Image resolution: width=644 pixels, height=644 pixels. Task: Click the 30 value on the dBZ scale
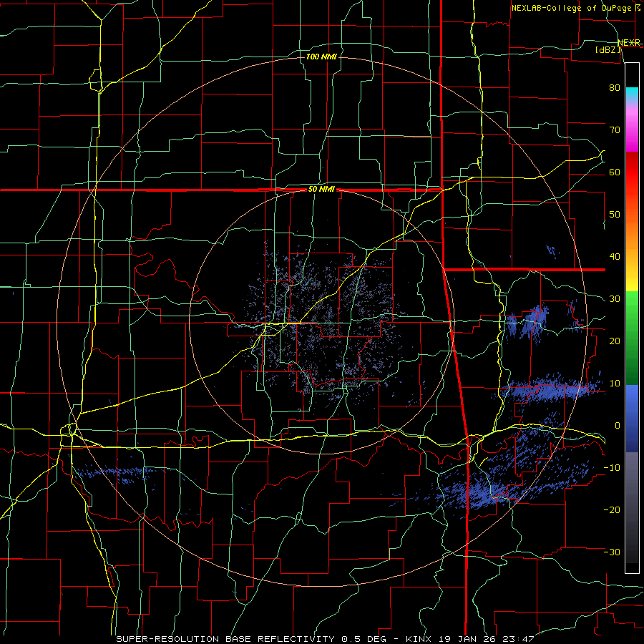tap(615, 299)
